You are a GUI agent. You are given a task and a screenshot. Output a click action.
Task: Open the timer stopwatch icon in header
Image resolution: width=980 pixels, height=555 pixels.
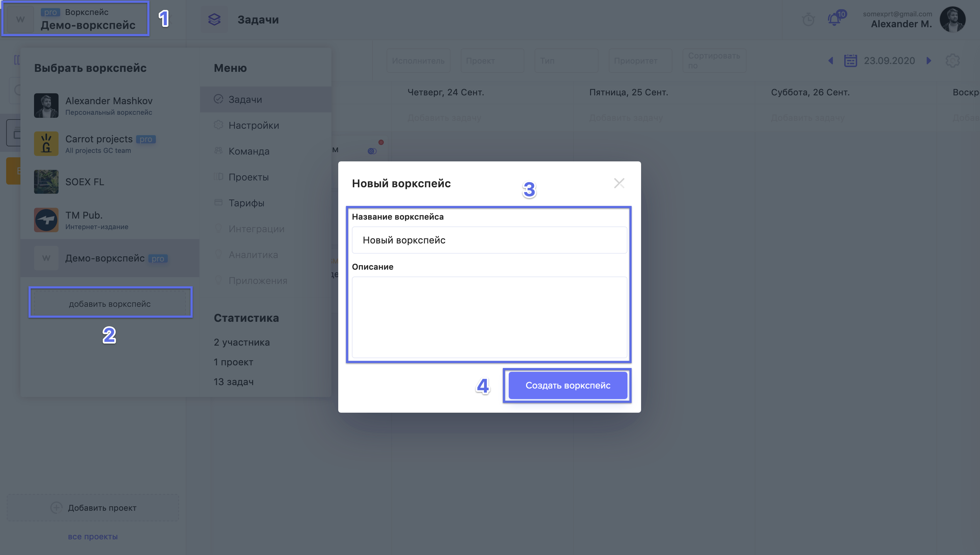(x=808, y=19)
